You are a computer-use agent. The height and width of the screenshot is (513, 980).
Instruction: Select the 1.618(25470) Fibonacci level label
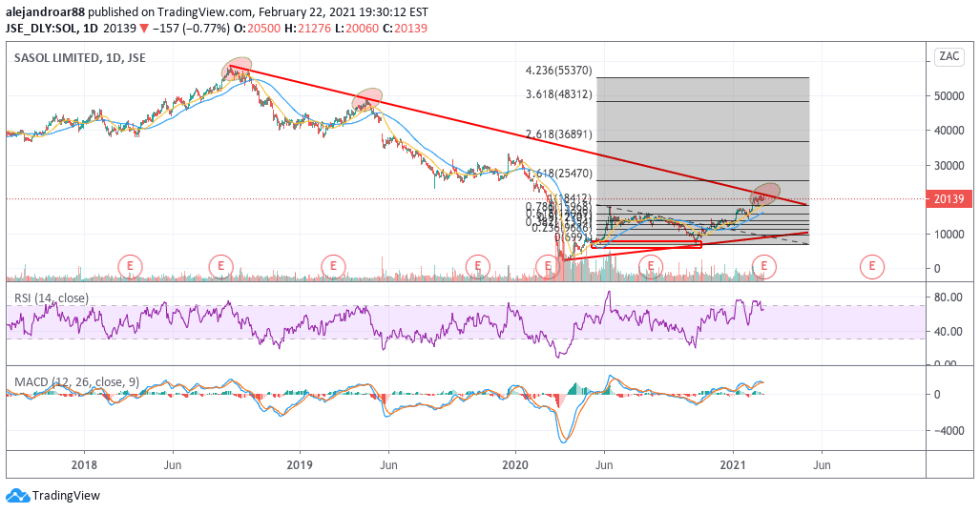[x=559, y=174]
